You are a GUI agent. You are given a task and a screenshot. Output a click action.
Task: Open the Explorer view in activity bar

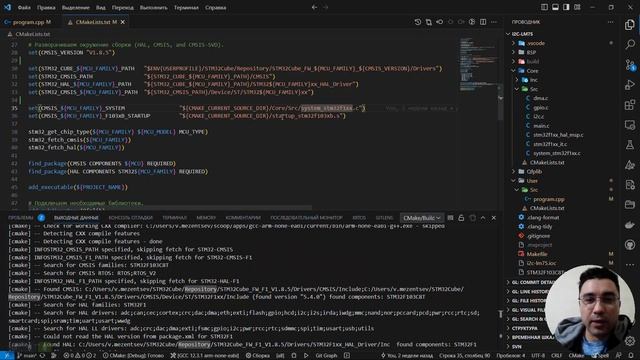coord(630,24)
